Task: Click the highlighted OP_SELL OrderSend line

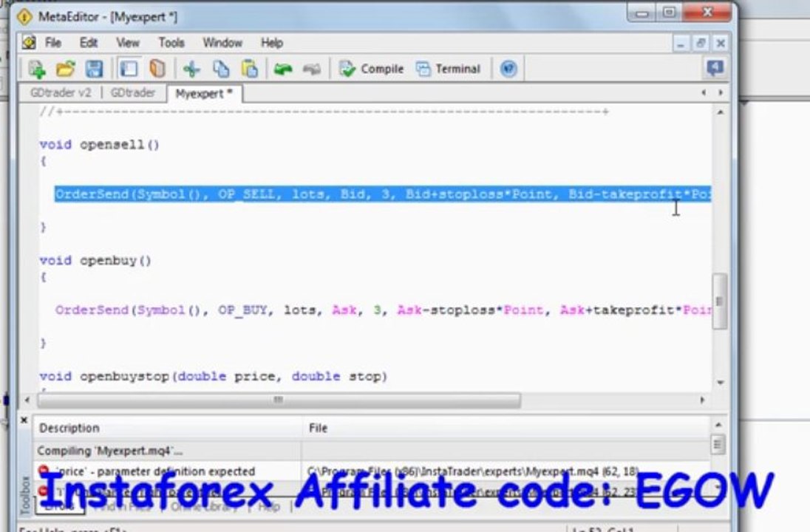Action: coord(383,194)
